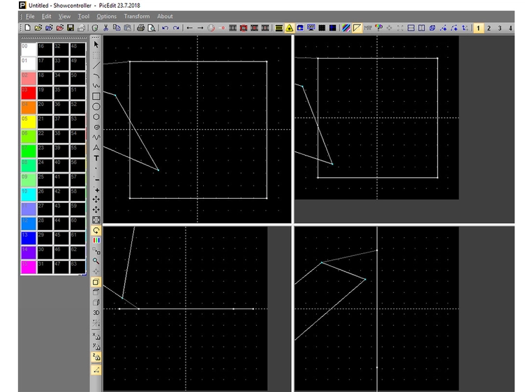Toggle the Z axis lock
Image resolution: width=532 pixels, height=392 pixels.
pyautogui.click(x=96, y=356)
